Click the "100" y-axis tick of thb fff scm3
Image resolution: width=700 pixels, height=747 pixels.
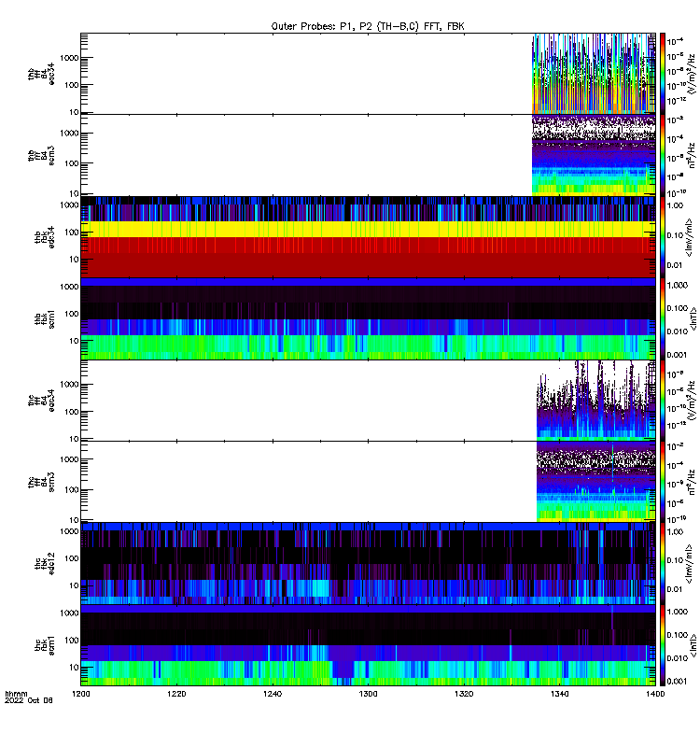72,163
